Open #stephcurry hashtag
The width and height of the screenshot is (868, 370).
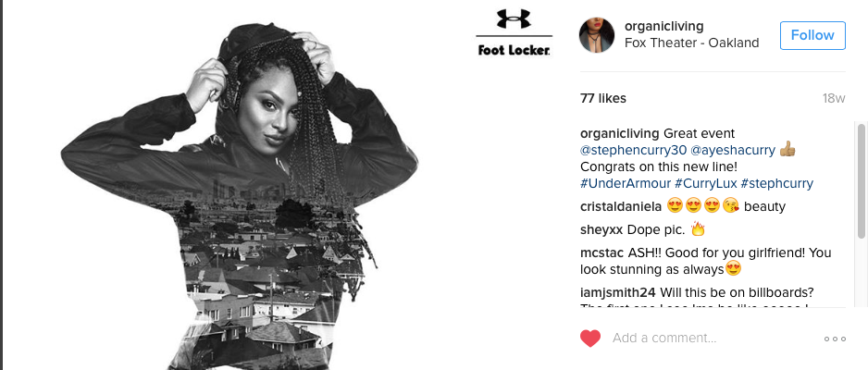point(776,184)
